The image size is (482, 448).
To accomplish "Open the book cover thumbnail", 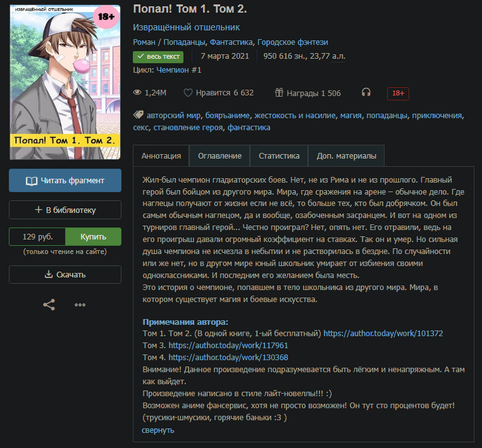I will pos(65,82).
